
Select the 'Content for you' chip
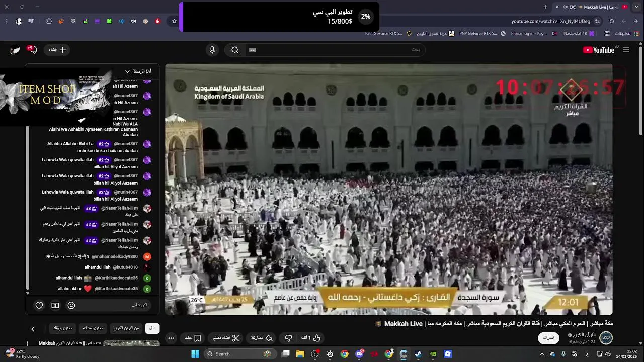62,328
